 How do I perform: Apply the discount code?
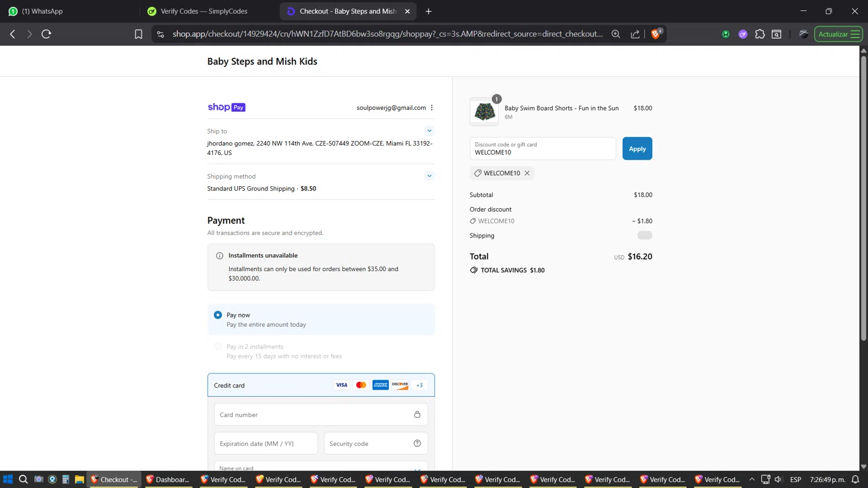point(637,149)
